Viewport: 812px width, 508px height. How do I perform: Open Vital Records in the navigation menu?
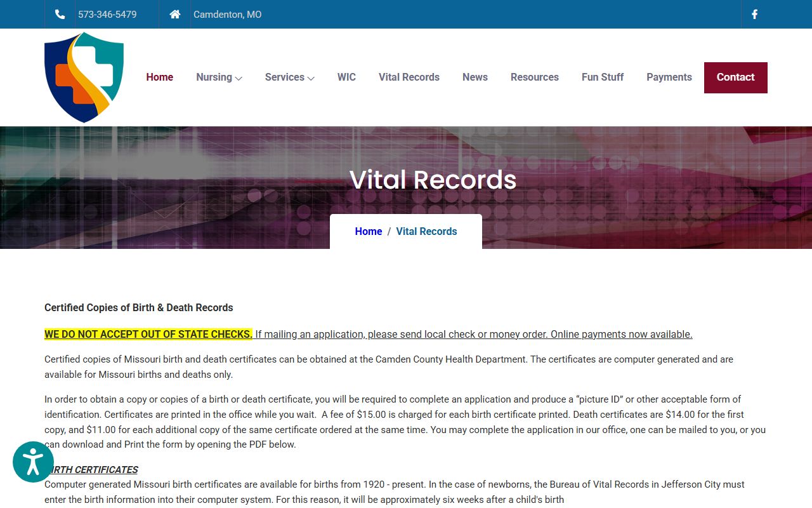click(409, 77)
